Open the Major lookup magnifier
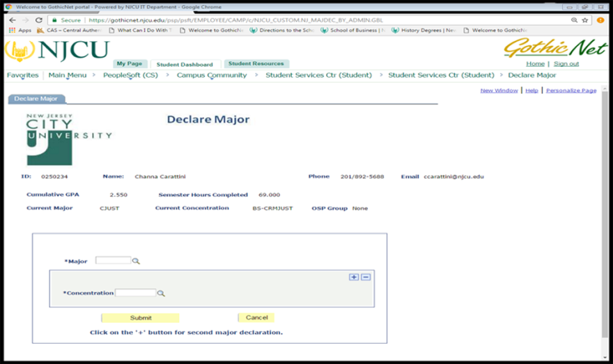The height and width of the screenshot is (364, 613). pos(137,261)
